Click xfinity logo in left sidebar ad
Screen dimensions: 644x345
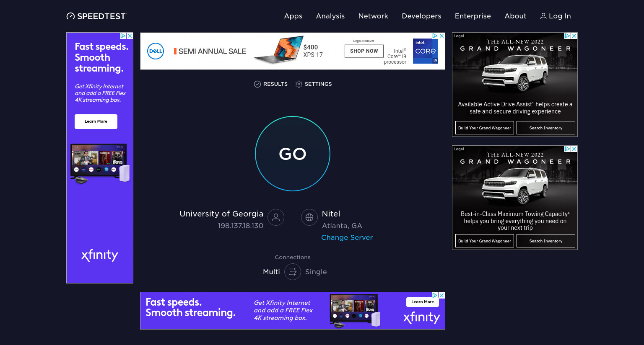pos(100,255)
